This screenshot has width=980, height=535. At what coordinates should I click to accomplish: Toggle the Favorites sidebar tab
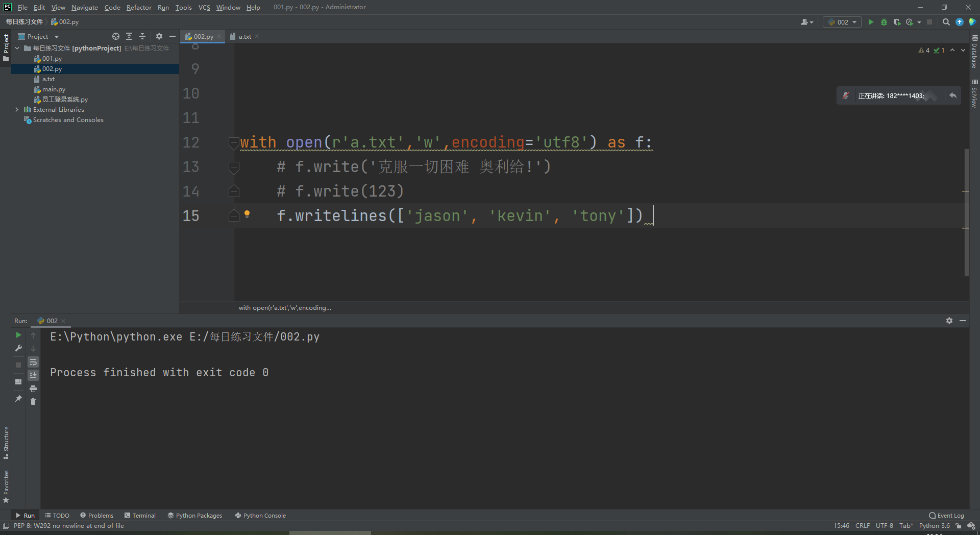(6, 487)
